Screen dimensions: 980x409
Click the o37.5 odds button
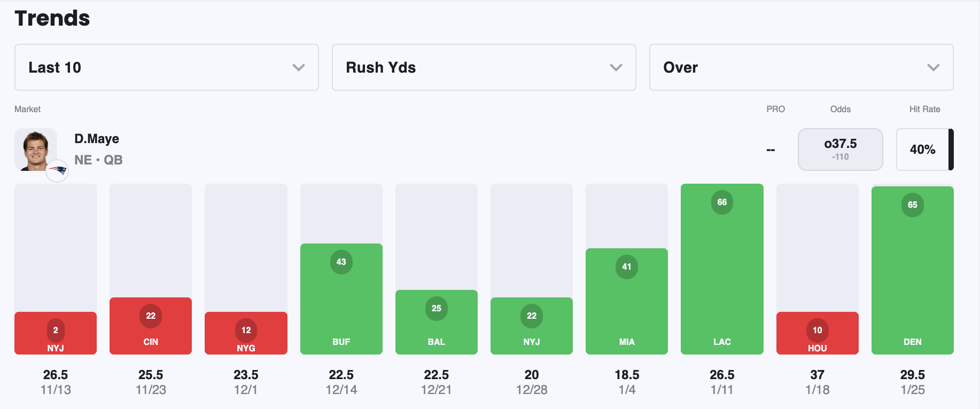(840, 150)
